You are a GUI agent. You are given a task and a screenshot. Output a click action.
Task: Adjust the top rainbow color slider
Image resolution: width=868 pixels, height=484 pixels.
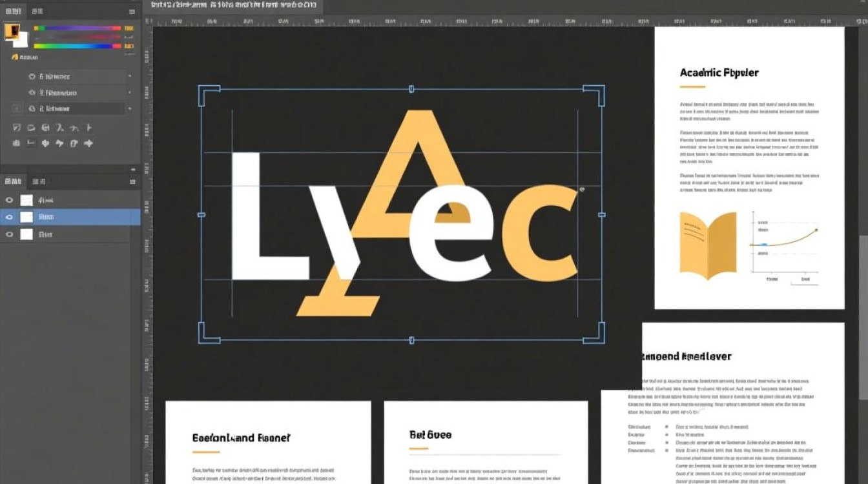[x=77, y=28]
